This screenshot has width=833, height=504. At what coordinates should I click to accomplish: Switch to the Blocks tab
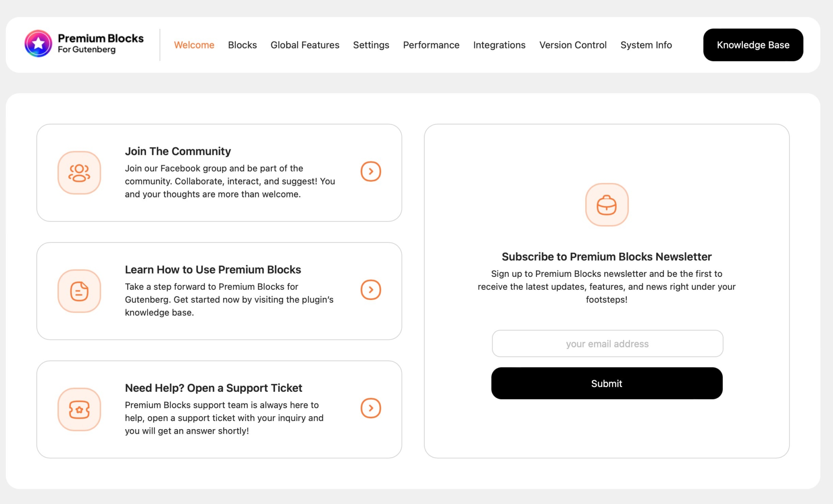[242, 45]
